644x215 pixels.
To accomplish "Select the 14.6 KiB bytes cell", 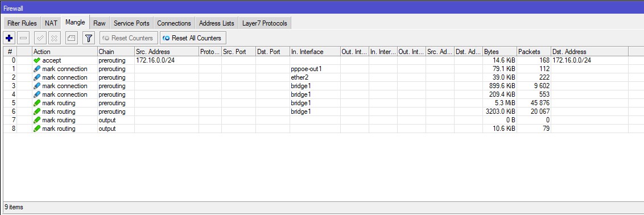I will tap(499, 60).
